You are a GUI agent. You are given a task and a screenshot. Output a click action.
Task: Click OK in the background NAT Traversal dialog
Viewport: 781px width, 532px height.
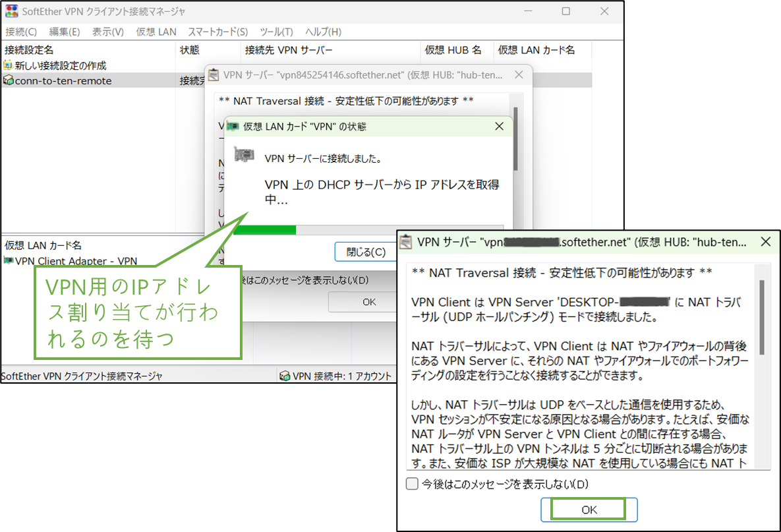click(x=369, y=302)
